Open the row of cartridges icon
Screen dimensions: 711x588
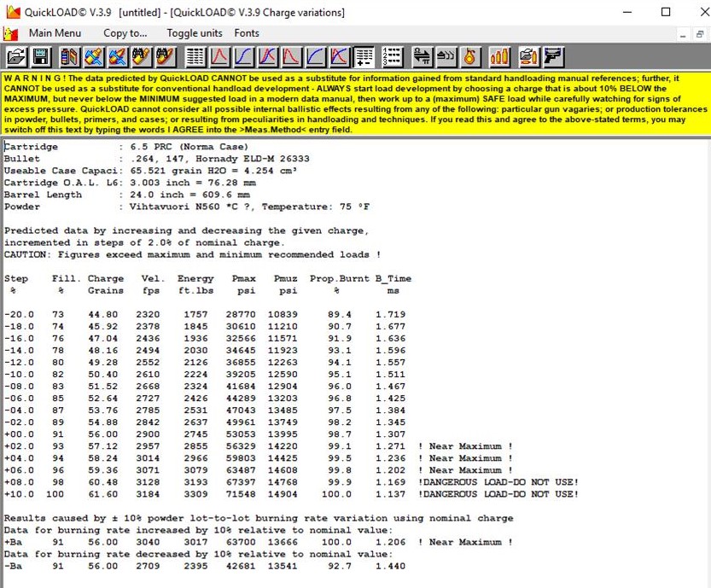pyautogui.click(x=499, y=57)
